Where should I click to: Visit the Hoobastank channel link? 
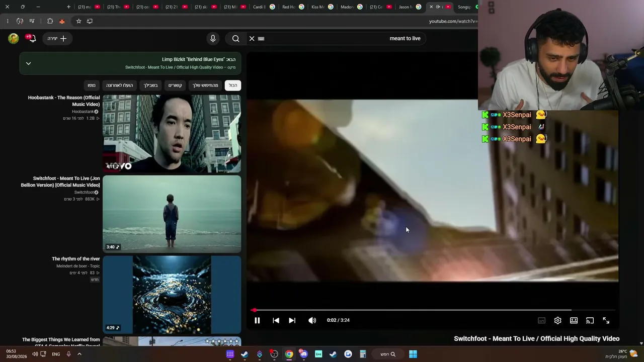coord(83,112)
